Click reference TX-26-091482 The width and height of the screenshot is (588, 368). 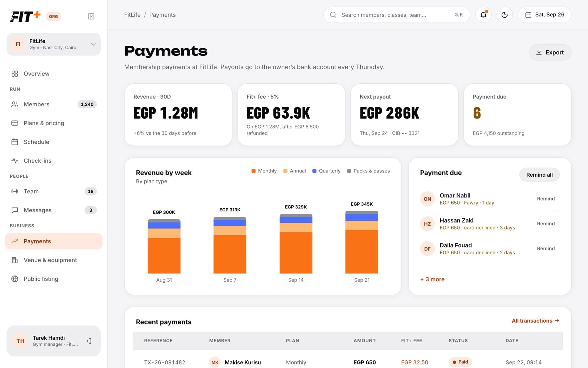tap(165, 362)
